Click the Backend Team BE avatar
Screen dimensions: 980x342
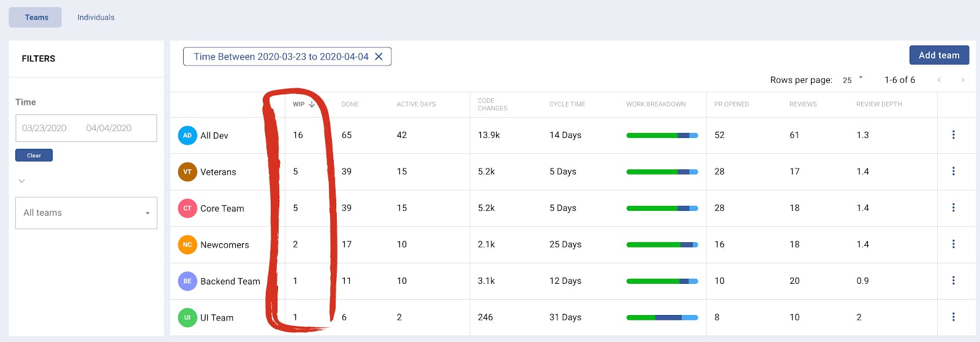coord(187,281)
